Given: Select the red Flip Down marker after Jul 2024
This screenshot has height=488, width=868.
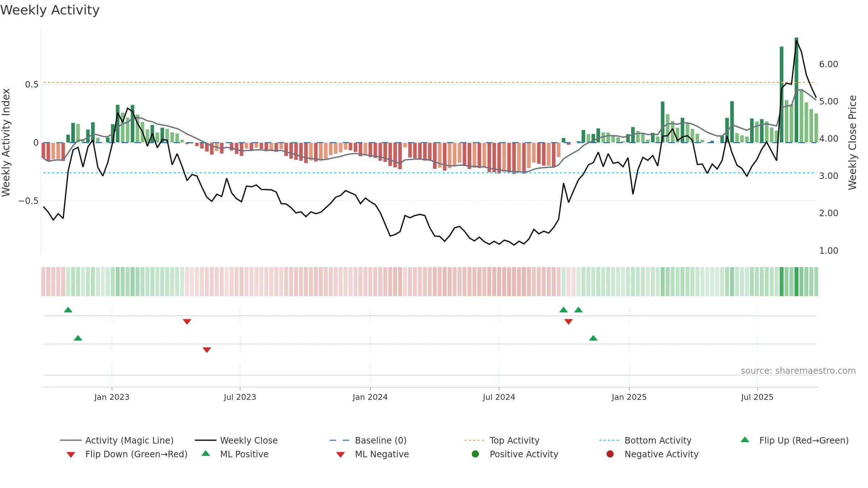Looking at the screenshot, I should (569, 322).
